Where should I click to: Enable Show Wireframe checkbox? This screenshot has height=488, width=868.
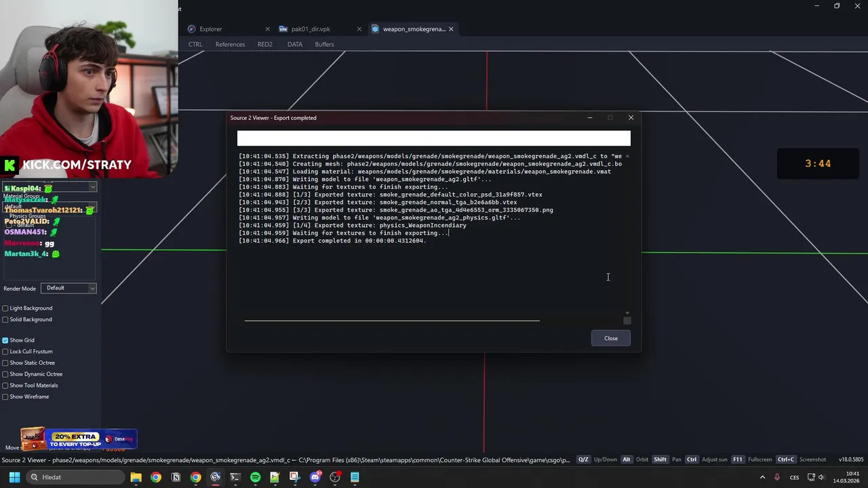tap(5, 396)
